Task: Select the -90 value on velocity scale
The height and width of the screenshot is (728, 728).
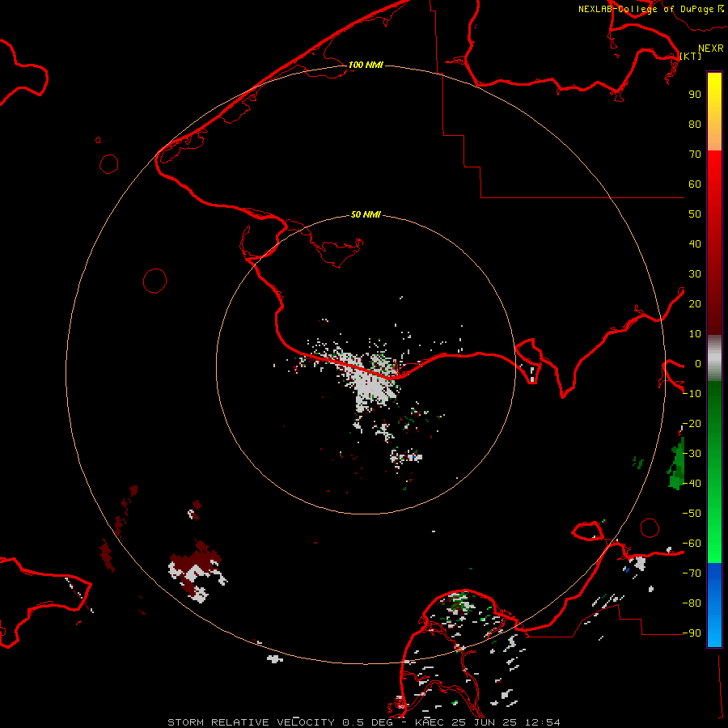Action: point(692,633)
